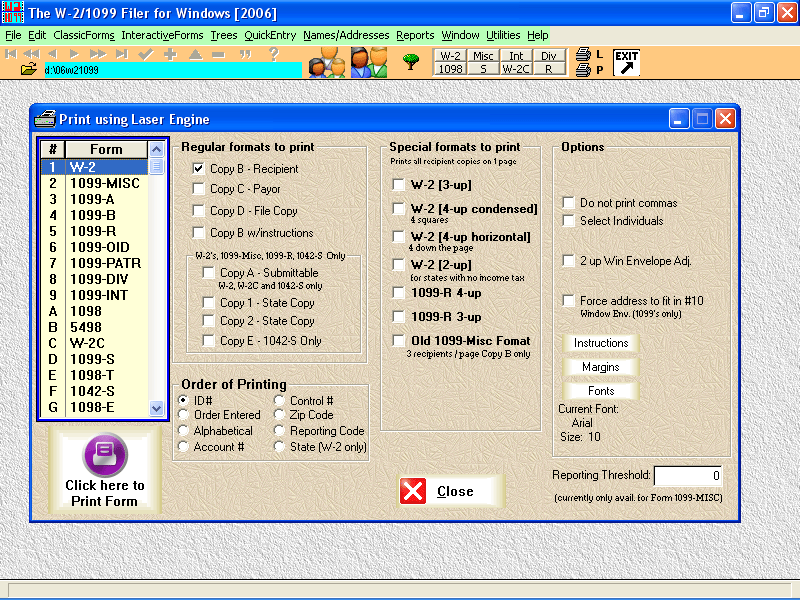Jump to last record navigation arrow
Viewport: 800px width, 600px height.
(x=122, y=54)
